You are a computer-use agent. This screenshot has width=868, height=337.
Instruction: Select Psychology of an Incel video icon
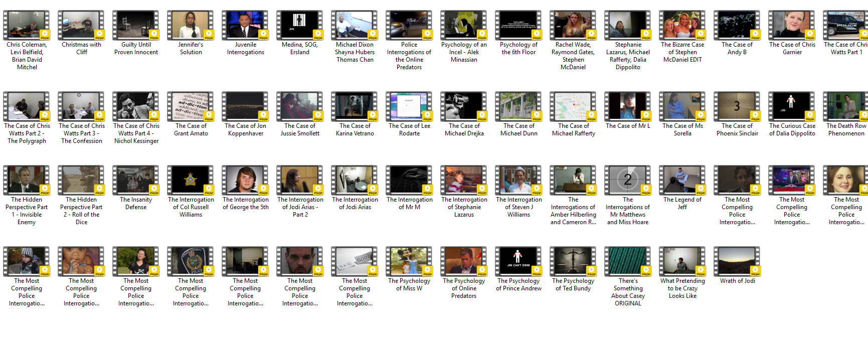click(464, 25)
